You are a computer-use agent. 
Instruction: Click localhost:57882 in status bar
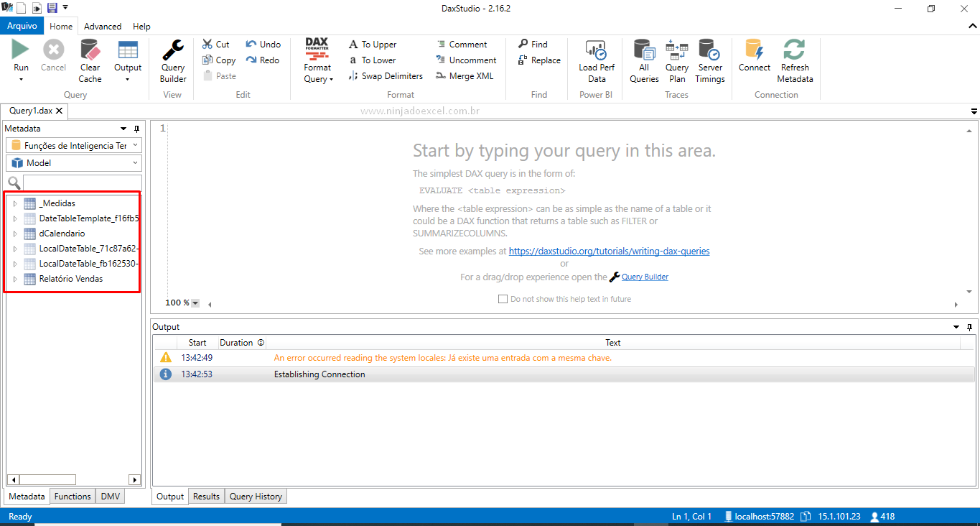click(760, 517)
